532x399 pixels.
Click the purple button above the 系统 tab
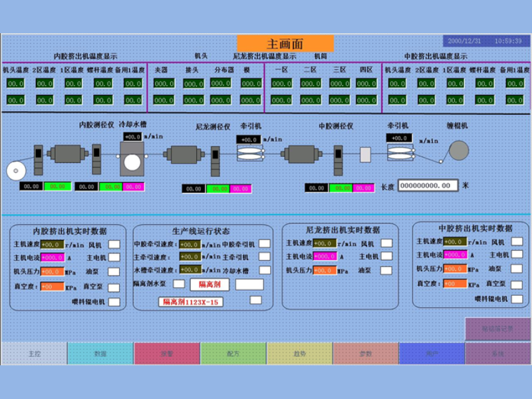click(497, 329)
